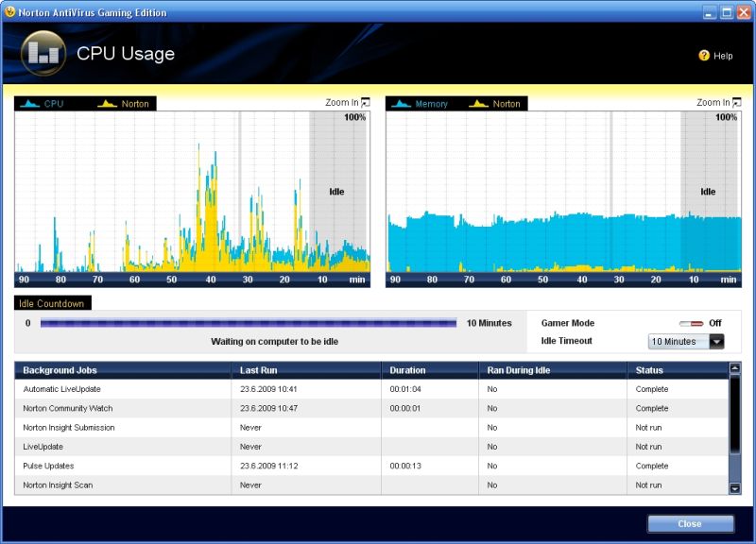Minimize the Norton AntiVirus window
The image size is (756, 544).
point(709,12)
